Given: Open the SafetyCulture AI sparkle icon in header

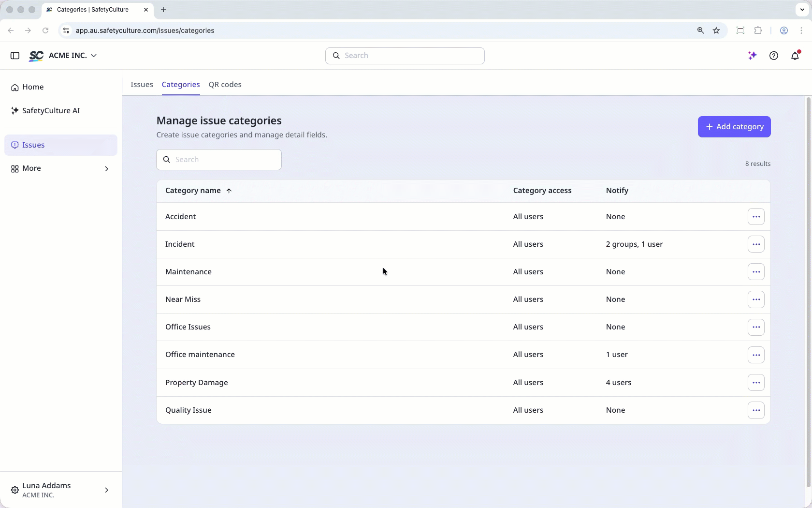Looking at the screenshot, I should point(753,56).
